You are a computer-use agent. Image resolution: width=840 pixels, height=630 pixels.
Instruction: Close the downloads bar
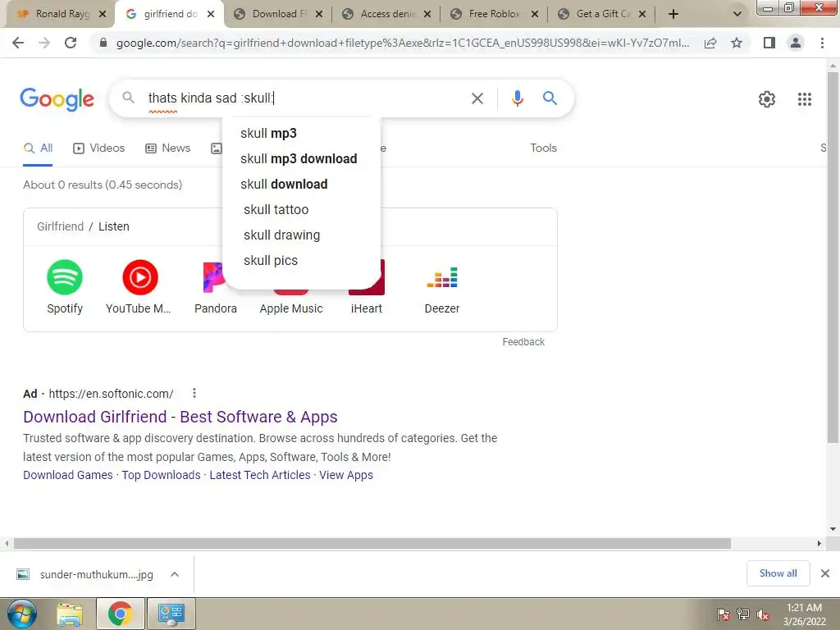coord(825,573)
